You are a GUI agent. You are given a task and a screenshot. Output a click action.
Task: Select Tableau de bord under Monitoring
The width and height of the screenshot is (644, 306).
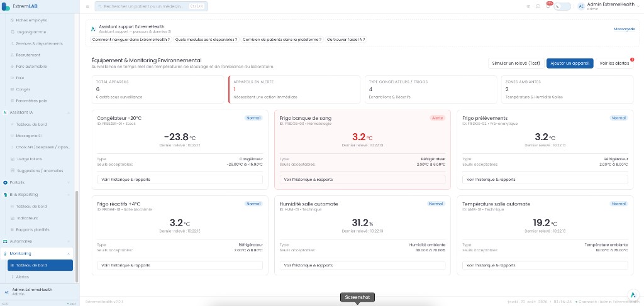[x=40, y=265]
